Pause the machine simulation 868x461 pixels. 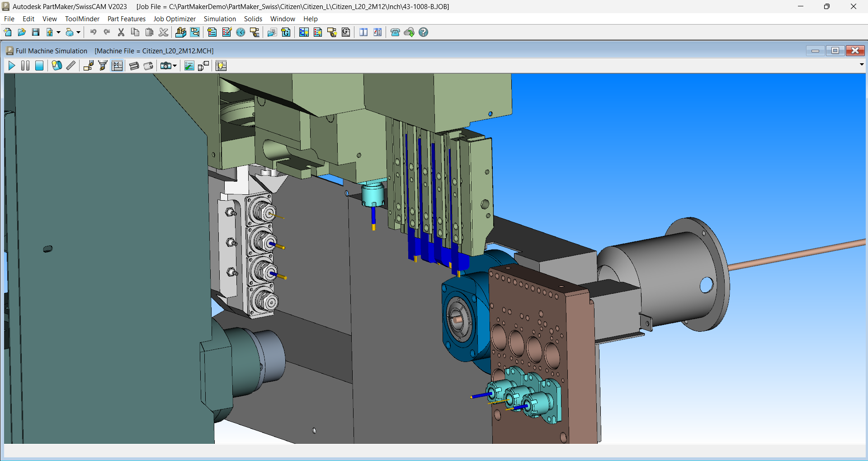tap(25, 66)
